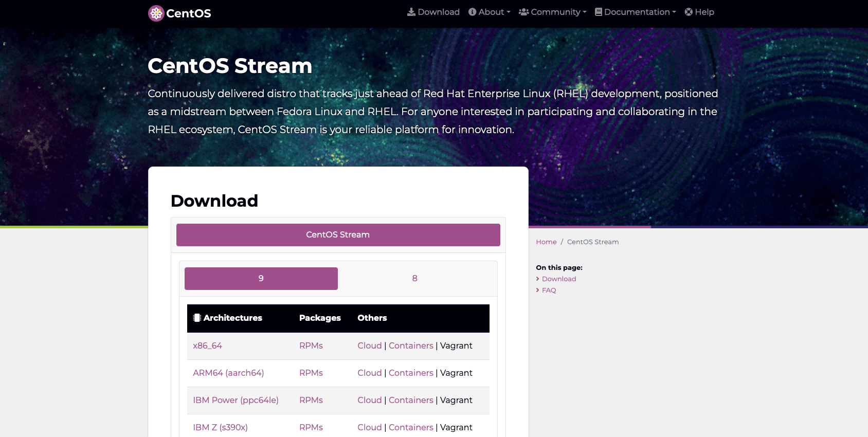Click the CentOS logo icon
Image resolution: width=868 pixels, height=437 pixels.
[156, 13]
